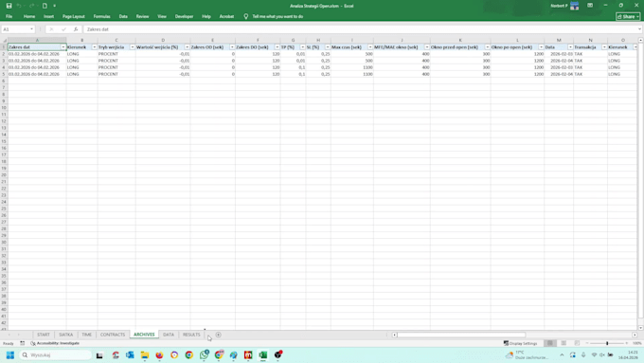Open the Page Layout ribbon tab
This screenshot has width=644, height=363.
[x=74, y=16]
